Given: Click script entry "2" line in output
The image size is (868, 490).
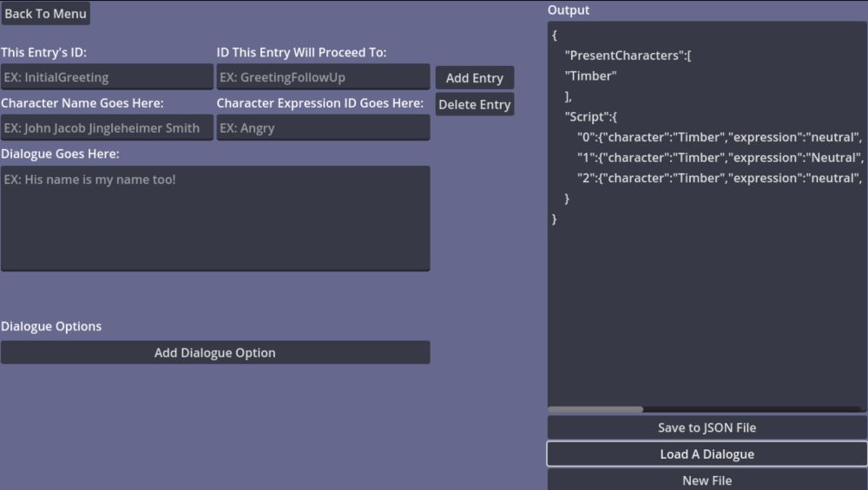Looking at the screenshot, I should click(x=719, y=178).
